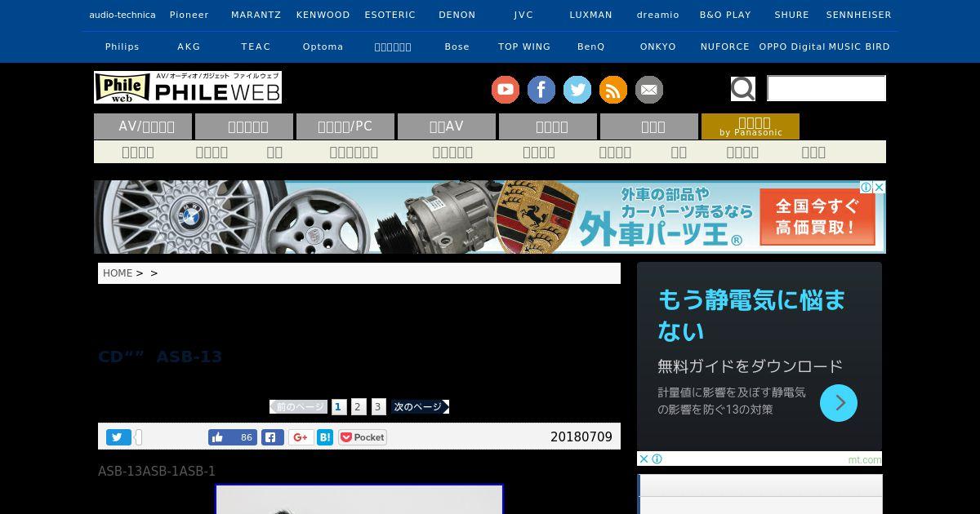Open the BenQ brand link

pyautogui.click(x=591, y=47)
